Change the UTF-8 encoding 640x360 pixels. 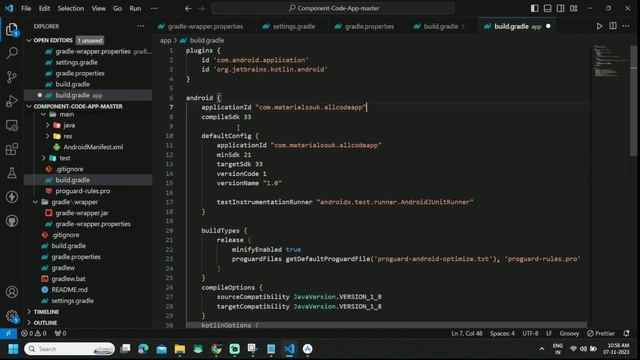click(530, 333)
